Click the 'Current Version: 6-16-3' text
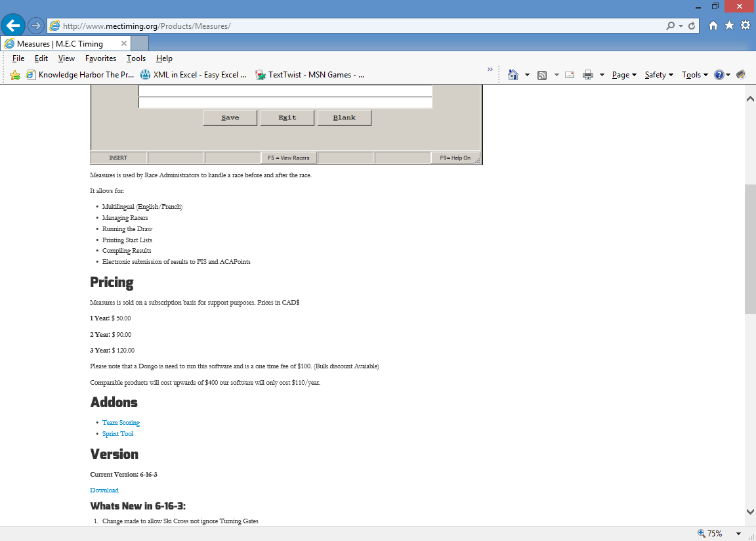Screen dimensions: 756x541 [x=124, y=475]
